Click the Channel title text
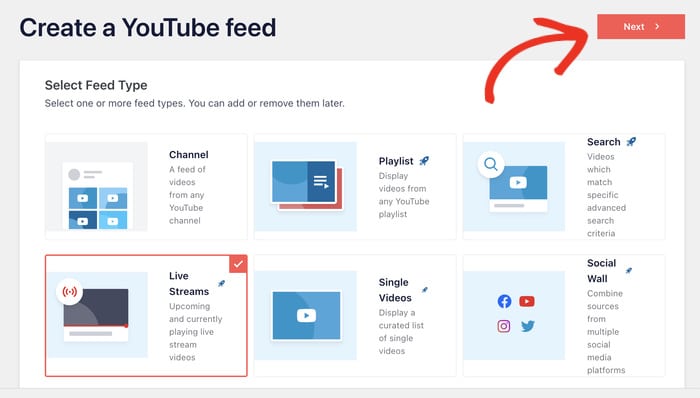Viewport: 700px width, 398px height. tap(188, 154)
